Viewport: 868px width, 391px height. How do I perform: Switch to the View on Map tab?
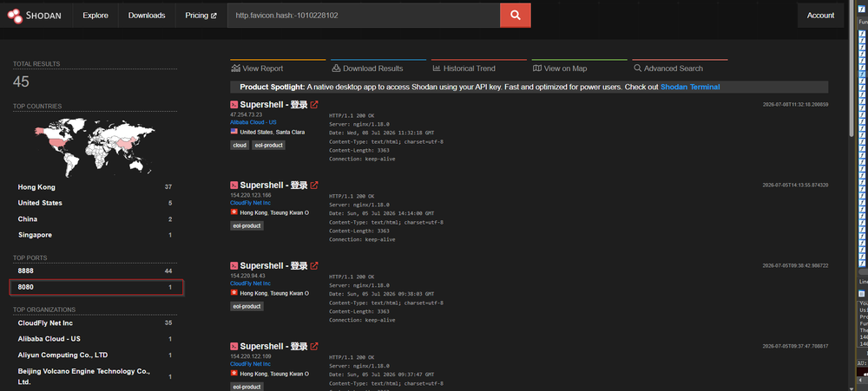[580, 68]
